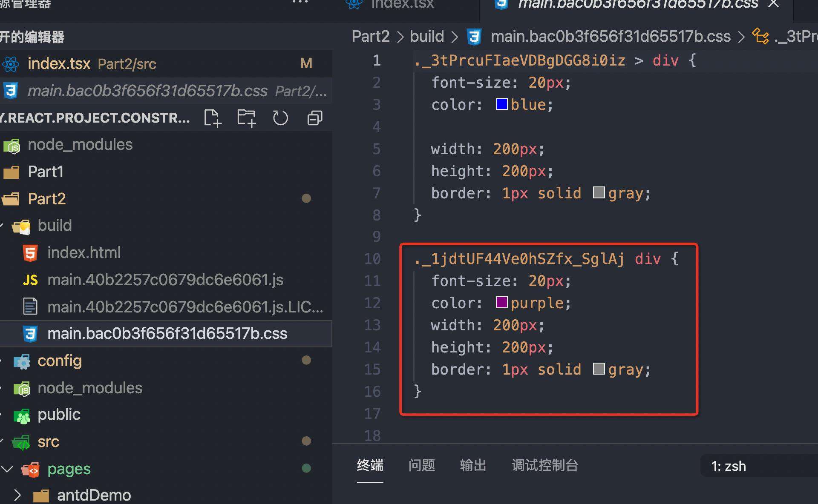Open the 1: zsh terminal dropdown
The height and width of the screenshot is (504, 818).
759,466
